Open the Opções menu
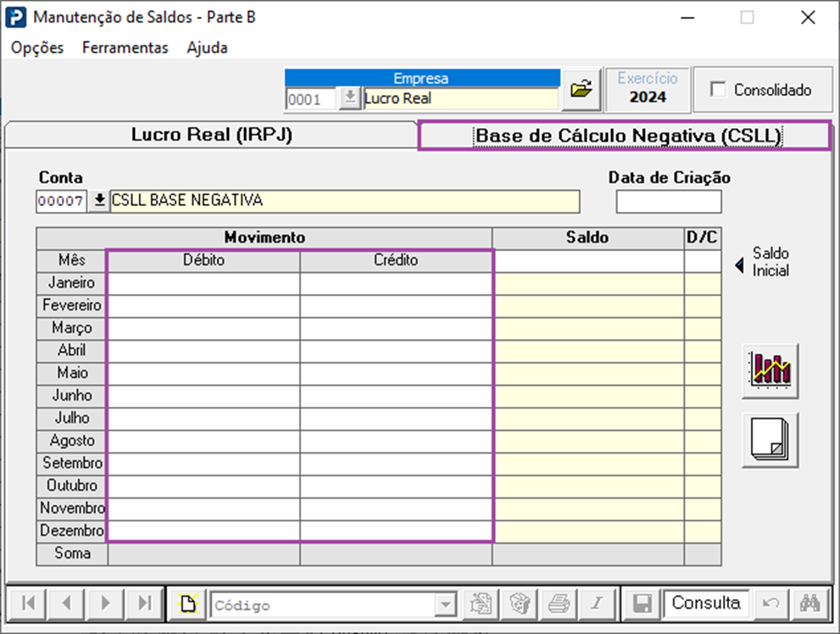 click(37, 47)
